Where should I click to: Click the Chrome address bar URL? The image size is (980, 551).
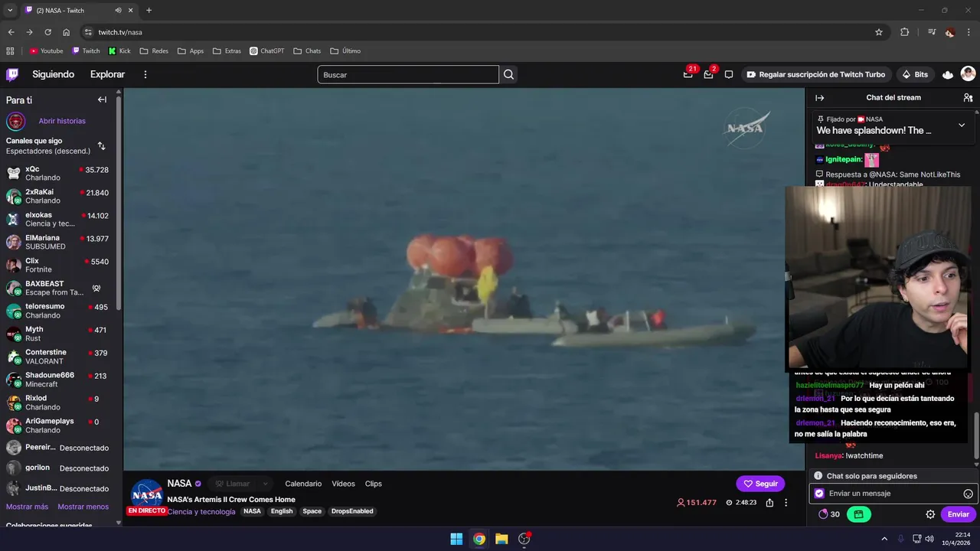click(x=120, y=32)
